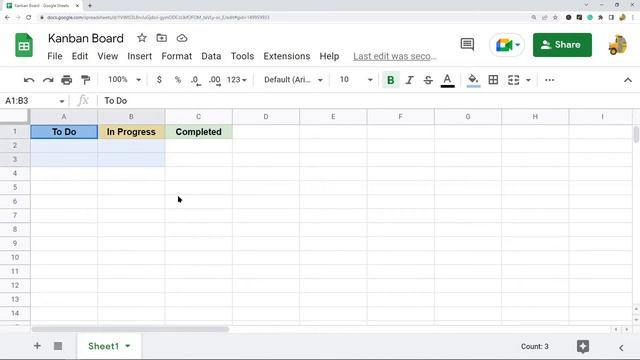640x360 pixels.
Task: Open the File menu
Action: [x=55, y=56]
